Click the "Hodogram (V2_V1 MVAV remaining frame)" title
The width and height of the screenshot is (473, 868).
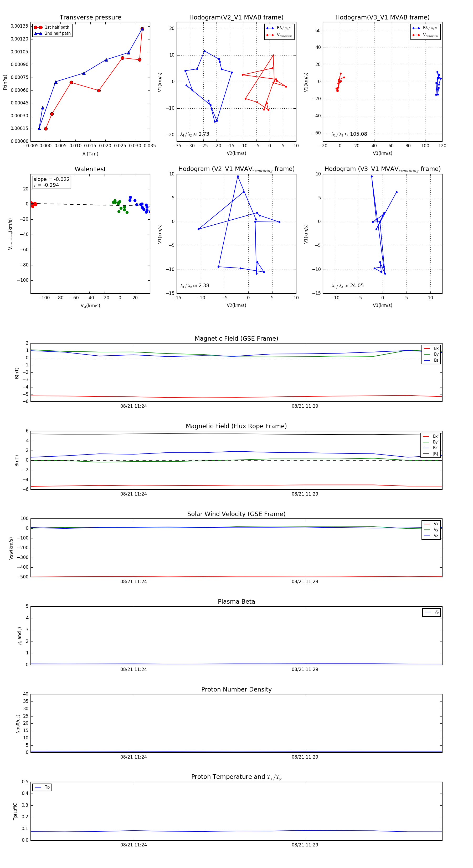236,169
